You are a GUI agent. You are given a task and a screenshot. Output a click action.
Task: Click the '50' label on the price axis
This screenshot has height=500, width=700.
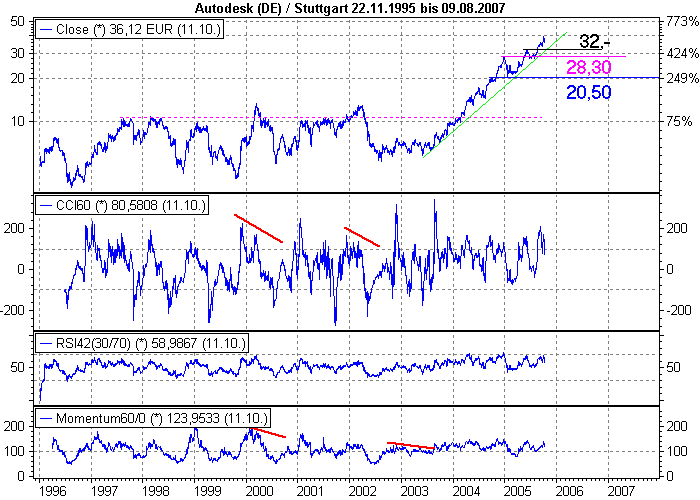tap(18, 21)
